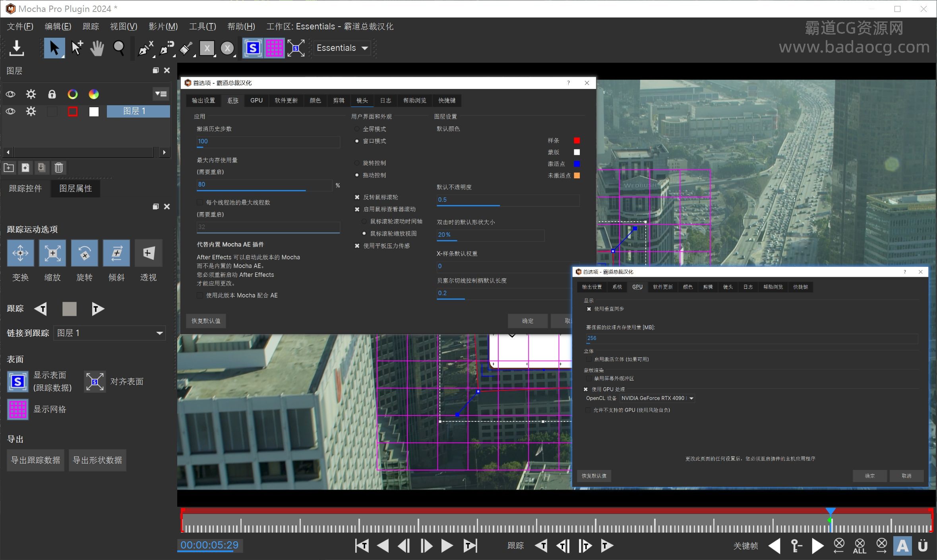Click delete all keyframes ALL icon
Viewport: 937px width, 560px height.
[x=860, y=546]
